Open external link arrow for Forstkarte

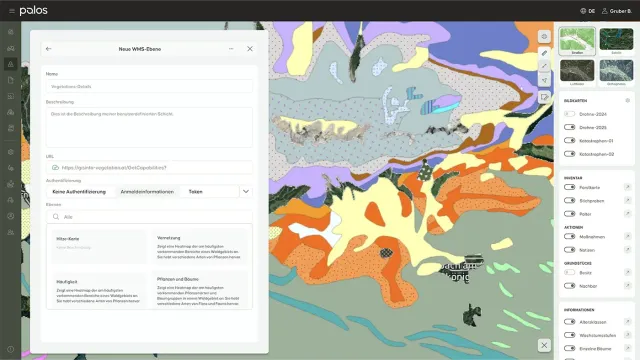[x=627, y=187]
